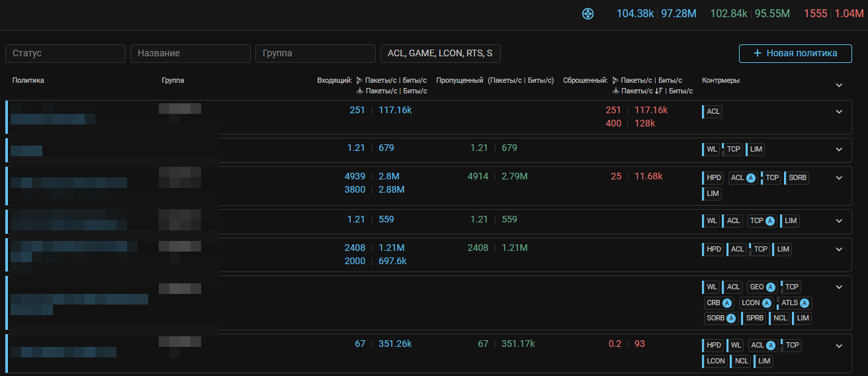Click the GEO countermeasure auto badge
This screenshot has width=868, height=376.
pos(770,287)
